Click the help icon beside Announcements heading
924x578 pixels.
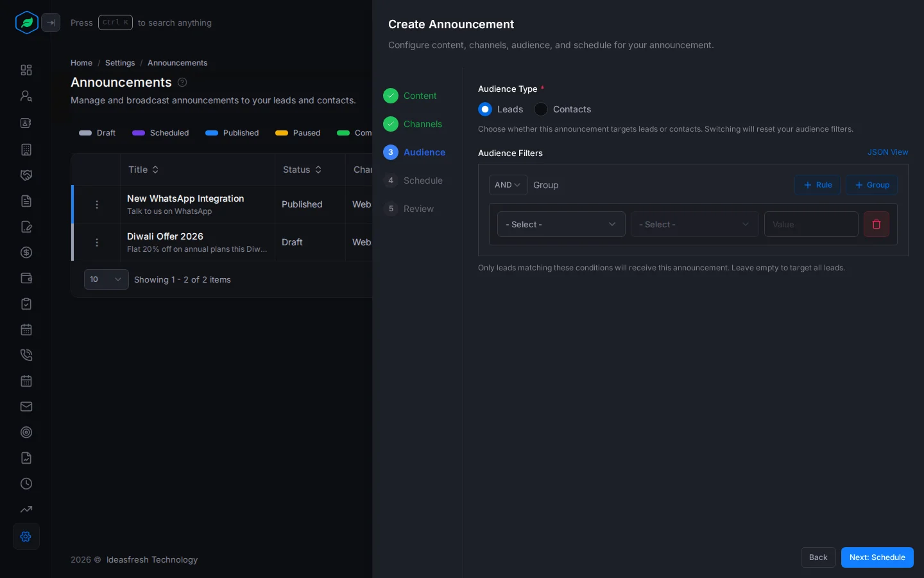tap(182, 82)
